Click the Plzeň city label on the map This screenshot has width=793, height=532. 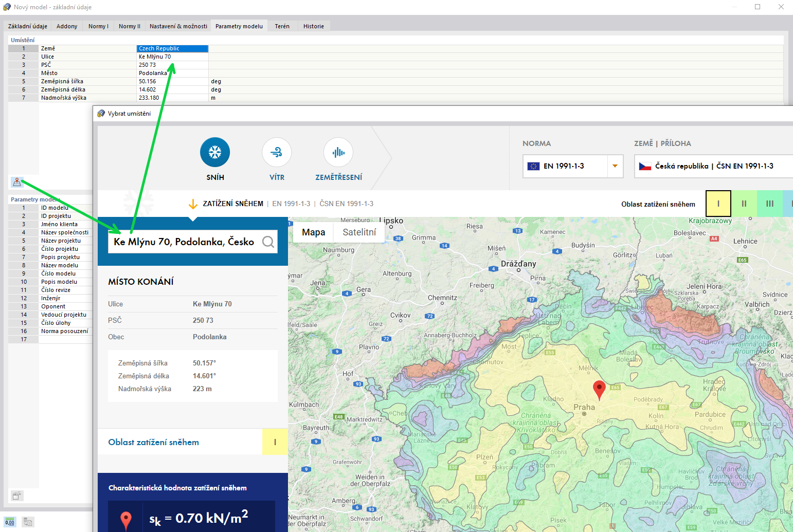(x=484, y=457)
